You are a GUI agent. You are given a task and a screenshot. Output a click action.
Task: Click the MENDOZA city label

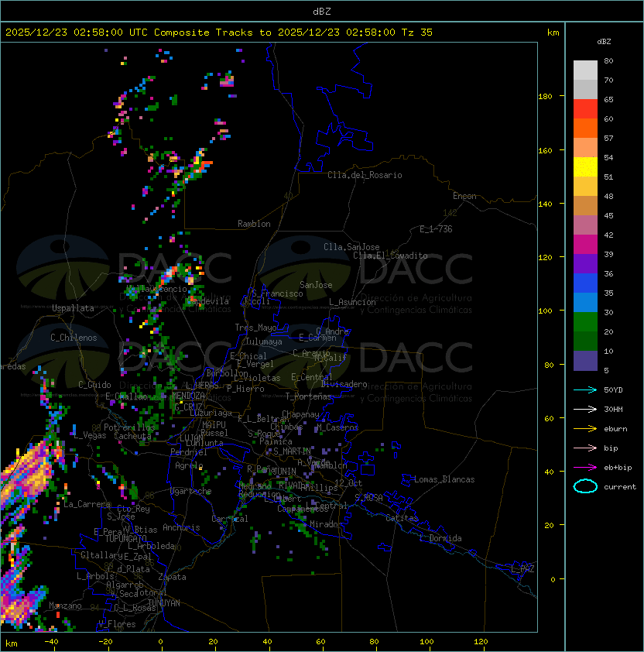[x=188, y=395]
